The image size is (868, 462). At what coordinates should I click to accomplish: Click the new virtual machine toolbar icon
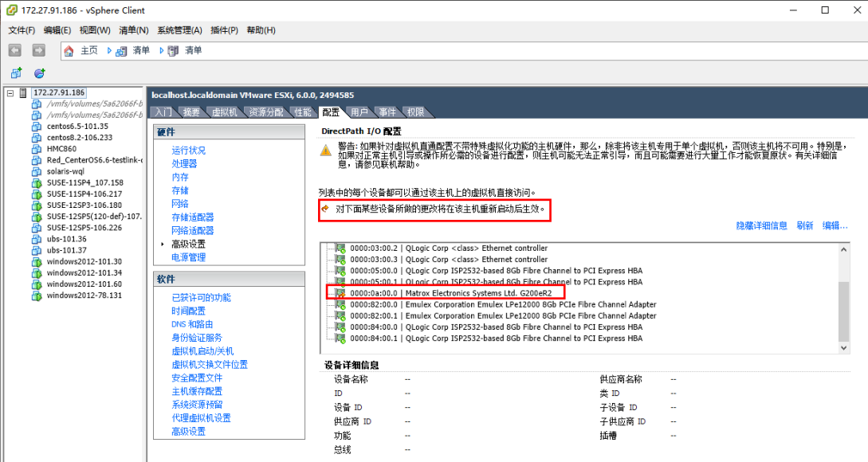pos(16,73)
